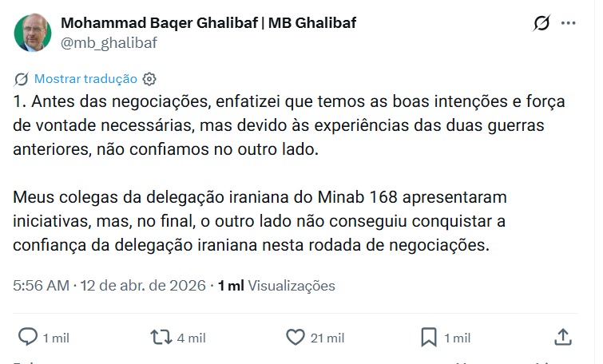
Task: Open translation settings gear icon
Action: 149,79
